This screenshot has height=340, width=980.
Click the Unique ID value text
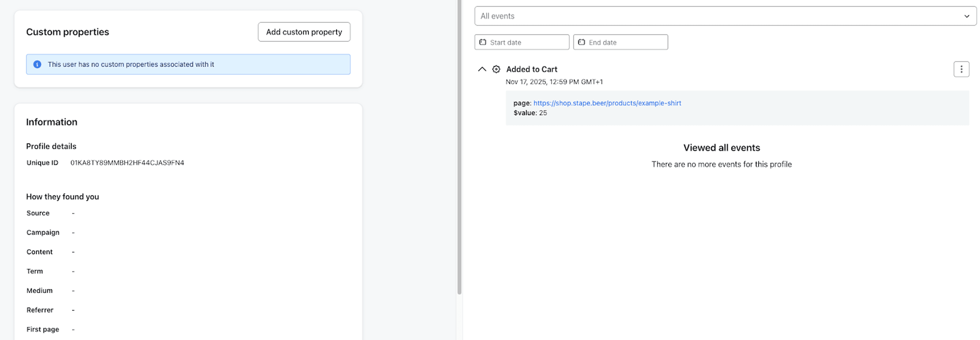tap(127, 163)
